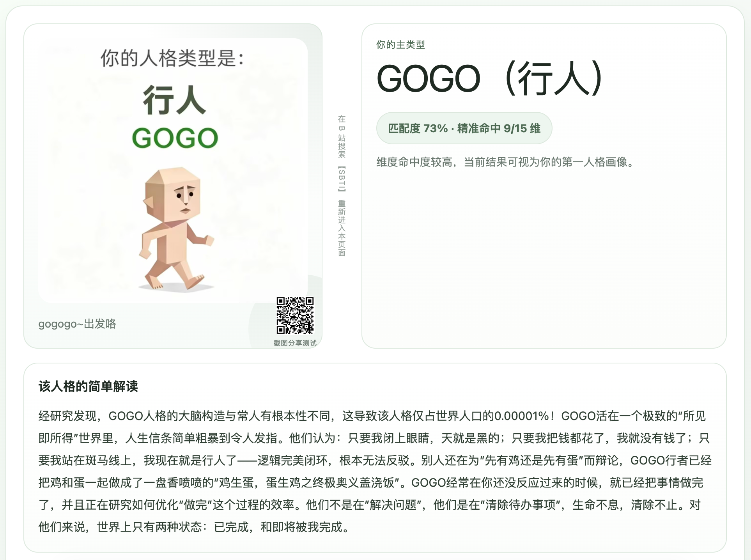Click the 鸡生蛋，蛋生鸡之终极奥义盖浇饭 phrase
The width and height of the screenshot is (751, 560).
pos(308,483)
